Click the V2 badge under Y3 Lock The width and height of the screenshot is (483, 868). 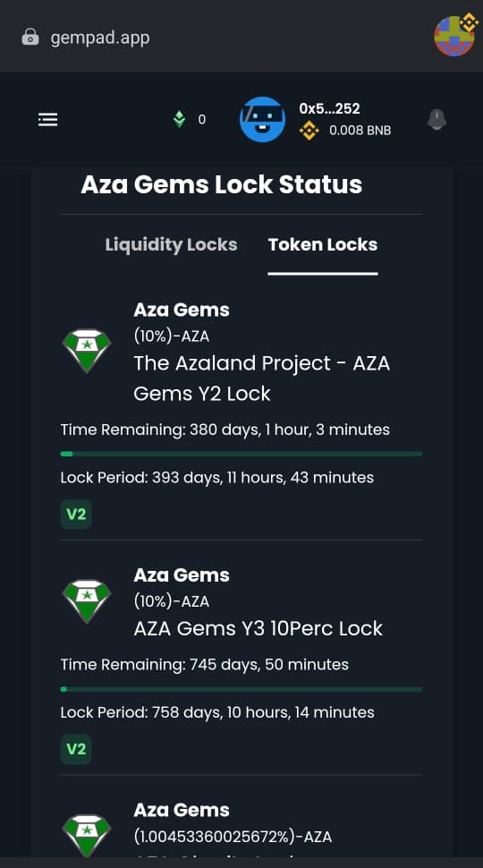tap(76, 749)
